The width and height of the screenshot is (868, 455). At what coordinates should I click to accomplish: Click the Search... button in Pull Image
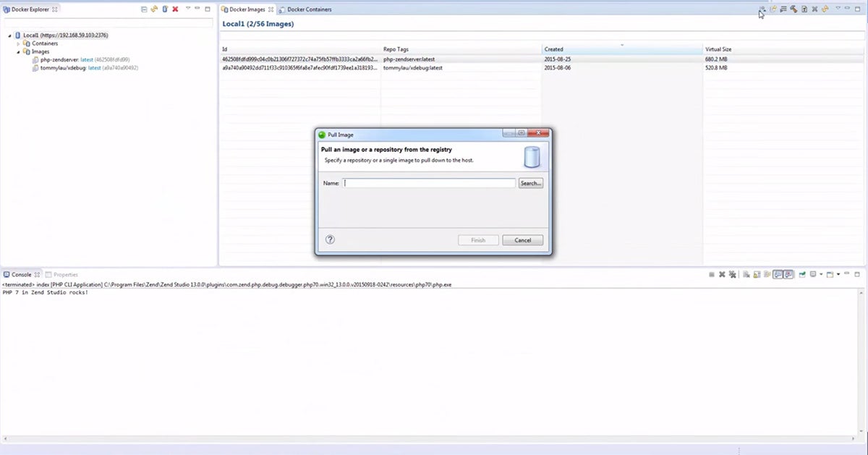tap(530, 183)
